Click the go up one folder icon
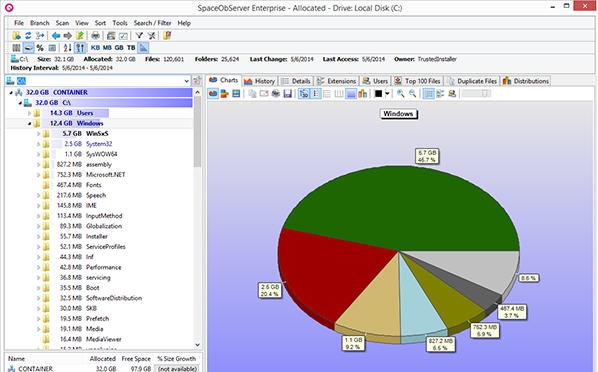This screenshot has height=372, width=598. (79, 36)
